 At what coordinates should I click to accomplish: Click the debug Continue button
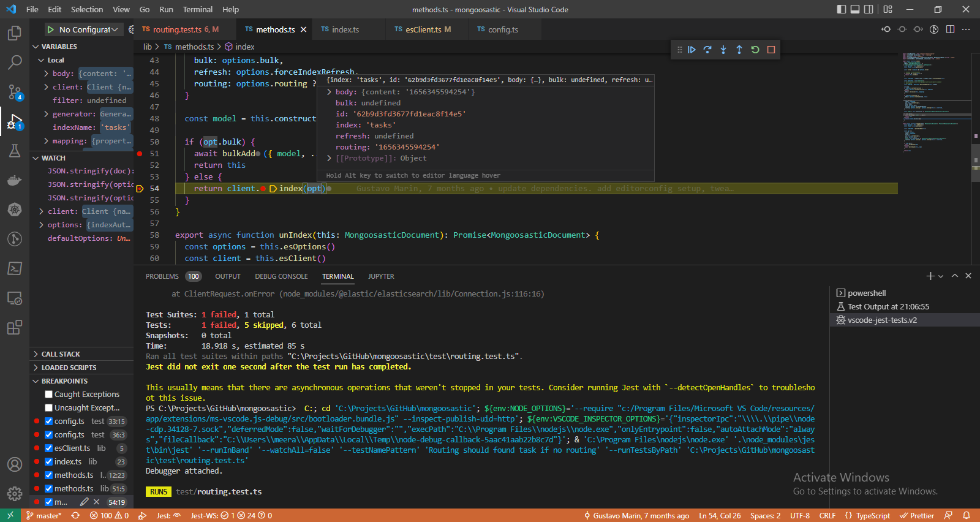click(692, 50)
